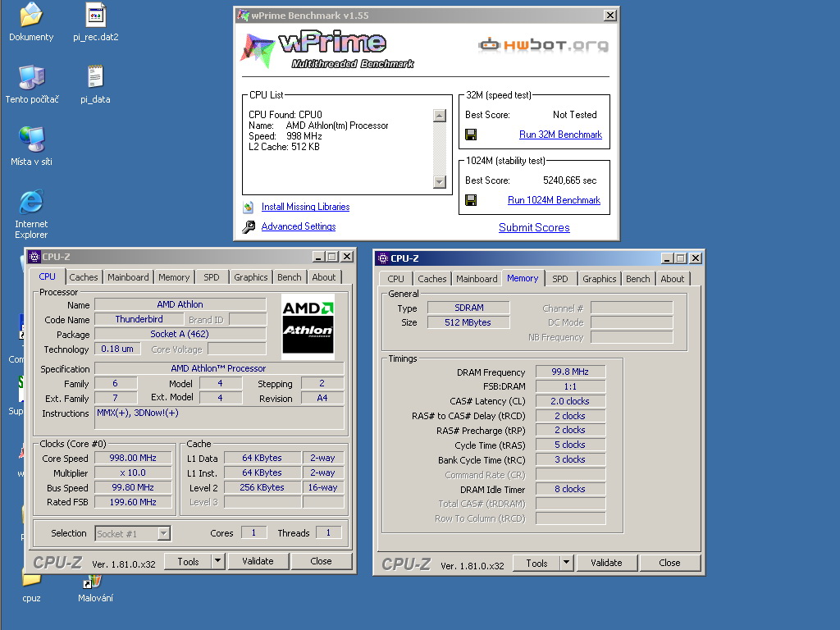Viewport: 840px width, 630px height.
Task: Click the left CPU-Z title bar icon
Action: tap(34, 257)
